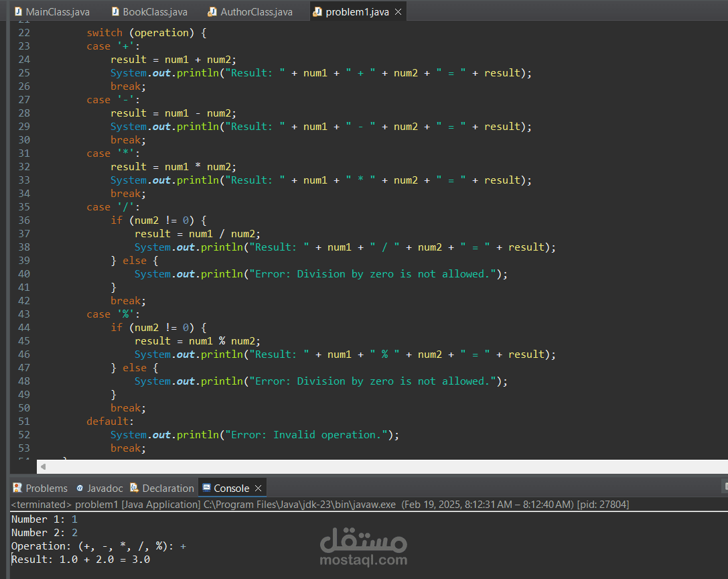The width and height of the screenshot is (728, 579).
Task: Switch to the MainClass.java editor tab
Action: (x=52, y=11)
